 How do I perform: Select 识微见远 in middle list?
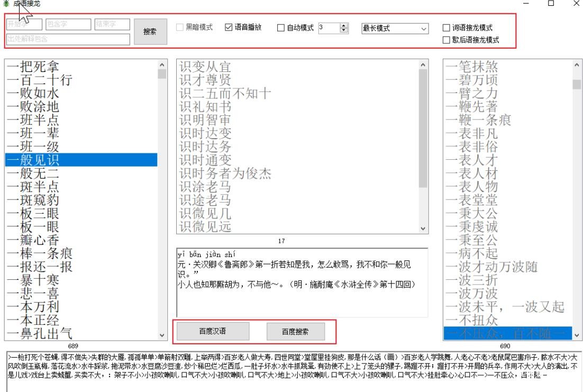(x=297, y=226)
